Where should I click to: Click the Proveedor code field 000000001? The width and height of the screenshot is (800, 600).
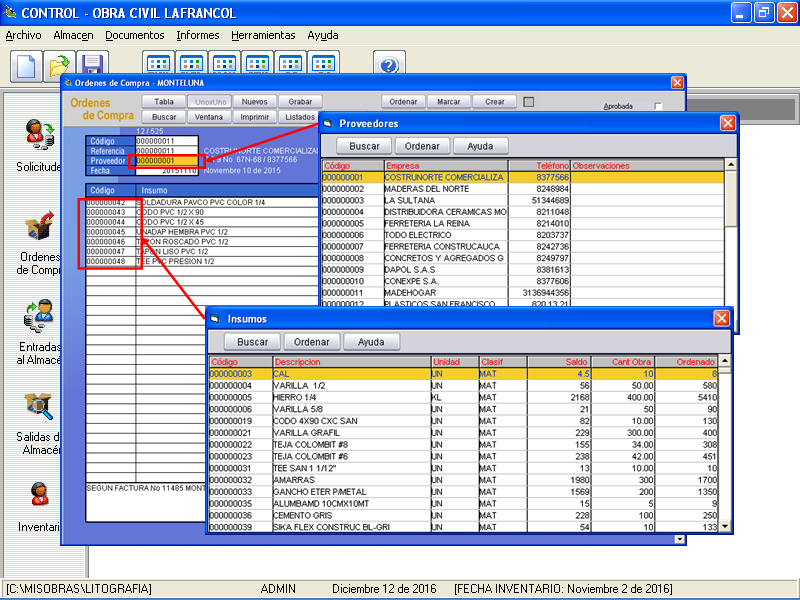click(x=167, y=161)
